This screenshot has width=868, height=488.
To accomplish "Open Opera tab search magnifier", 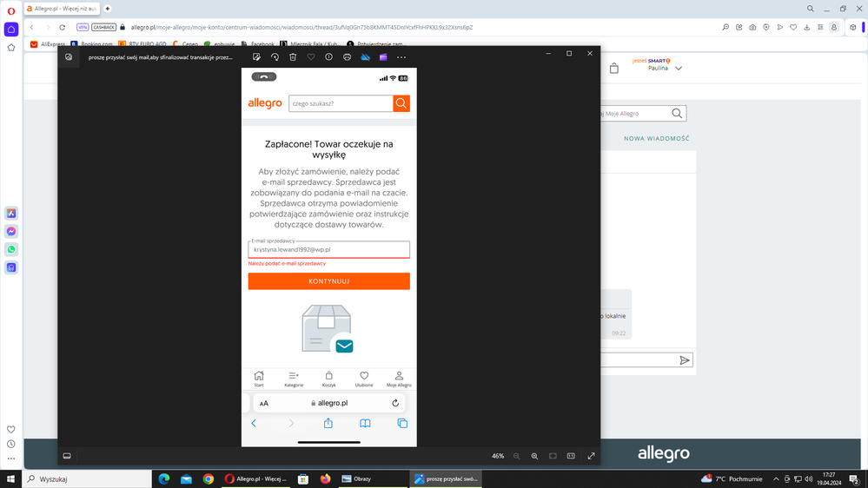I will coord(811,9).
